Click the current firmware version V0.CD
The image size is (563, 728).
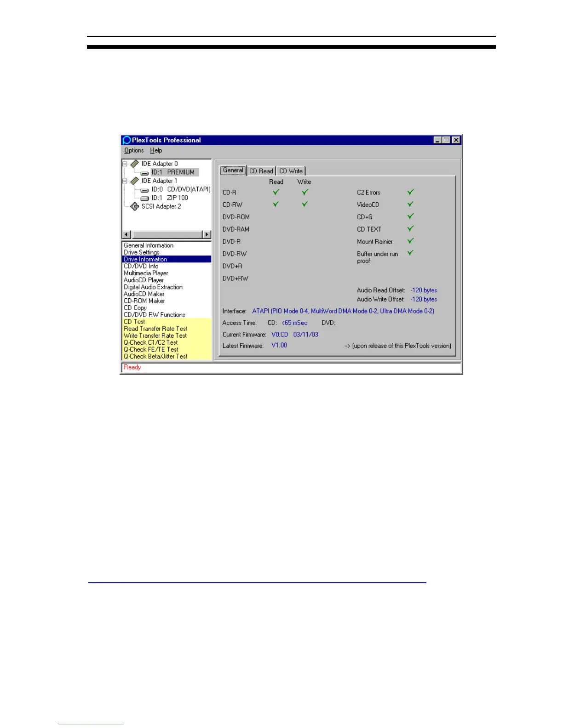click(280, 335)
